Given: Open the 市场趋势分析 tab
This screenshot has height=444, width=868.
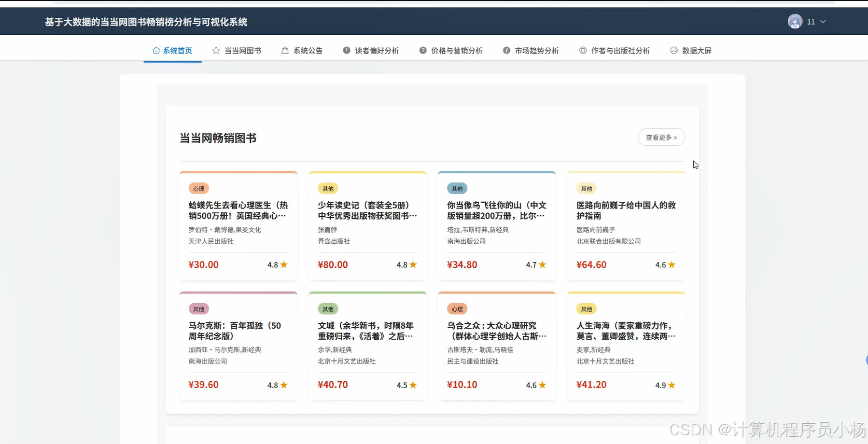Looking at the screenshot, I should (x=531, y=50).
